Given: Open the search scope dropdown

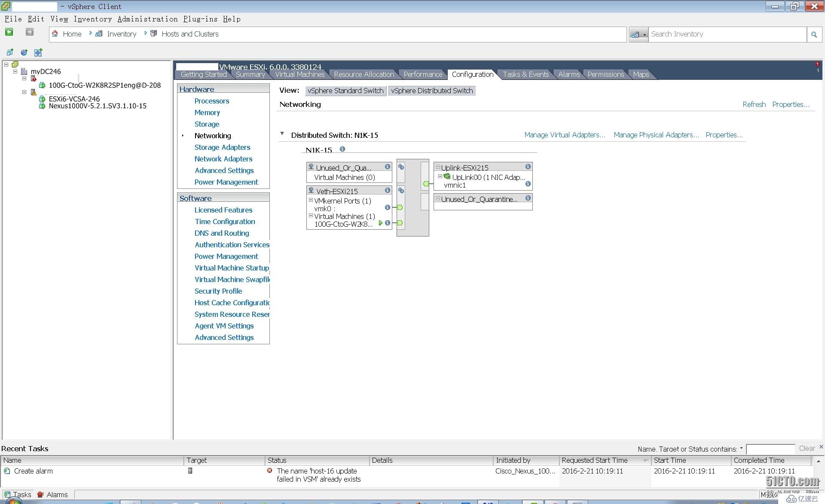Looking at the screenshot, I should (x=639, y=34).
